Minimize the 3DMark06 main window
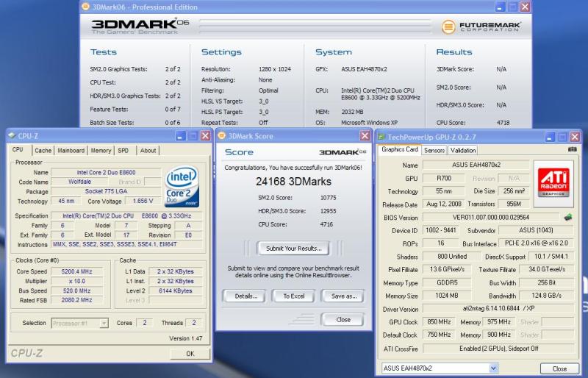Screen dimensions: 588x378 click(501, 7)
